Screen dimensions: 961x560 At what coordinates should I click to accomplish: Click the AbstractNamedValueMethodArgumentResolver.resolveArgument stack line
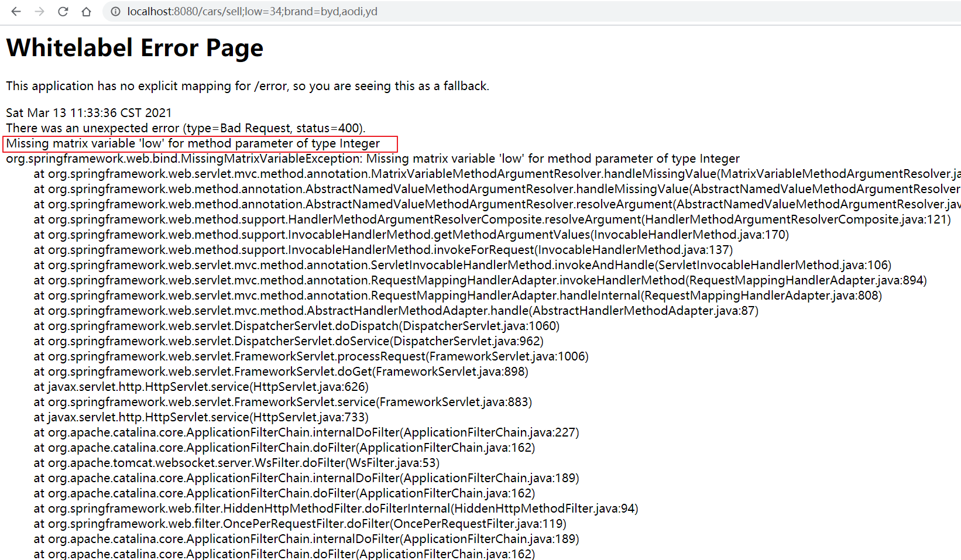[x=497, y=204]
